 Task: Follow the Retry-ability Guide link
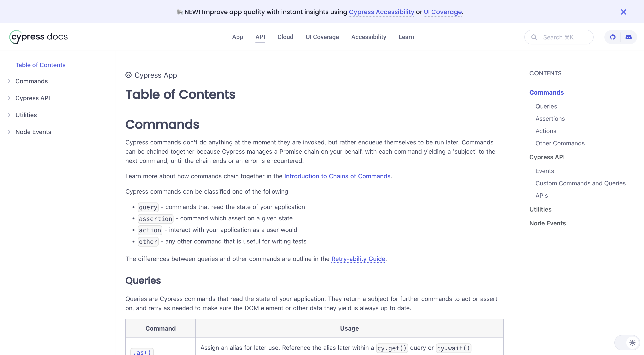358,259
